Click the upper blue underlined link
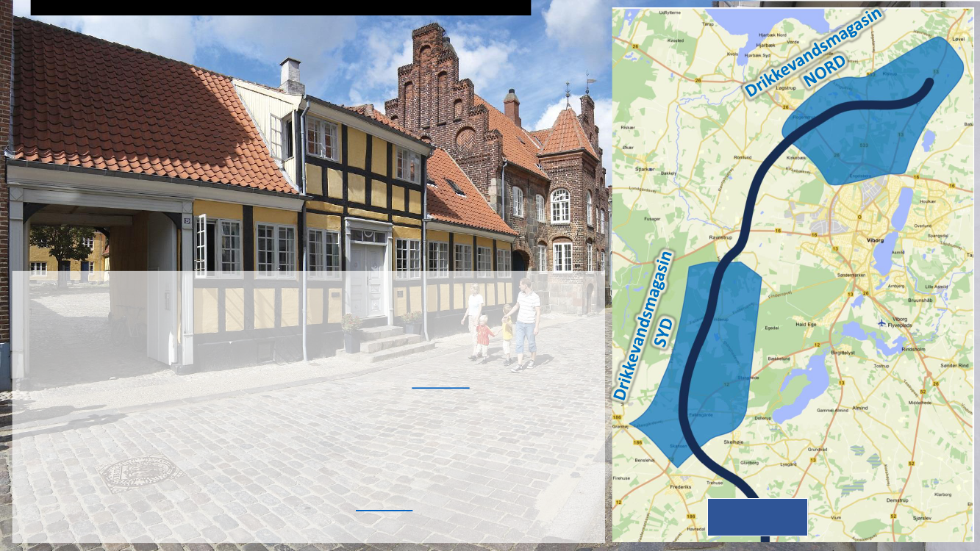 tap(440, 387)
